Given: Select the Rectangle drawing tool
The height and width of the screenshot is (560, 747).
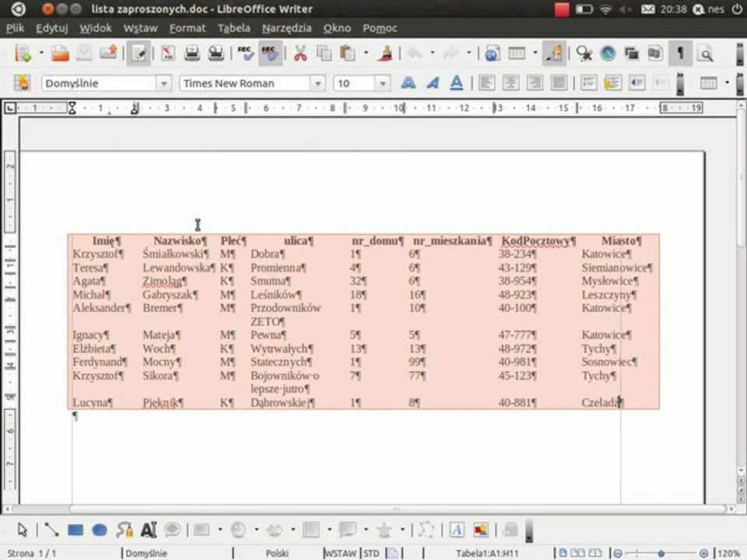Looking at the screenshot, I should [75, 530].
